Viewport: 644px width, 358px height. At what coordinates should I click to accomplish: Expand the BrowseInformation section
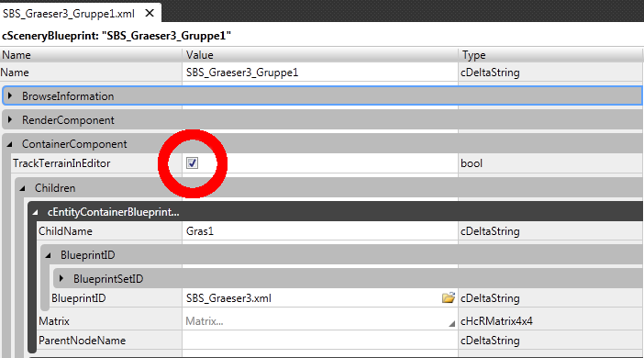[10, 96]
